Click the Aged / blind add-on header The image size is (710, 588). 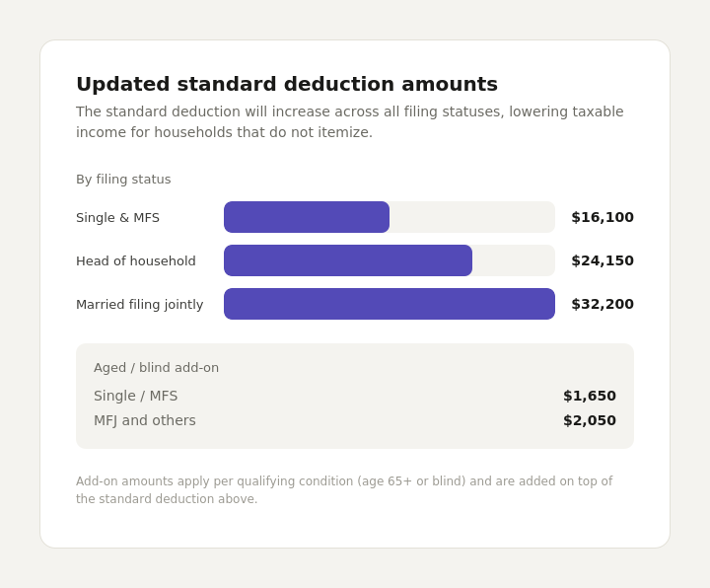[156, 367]
